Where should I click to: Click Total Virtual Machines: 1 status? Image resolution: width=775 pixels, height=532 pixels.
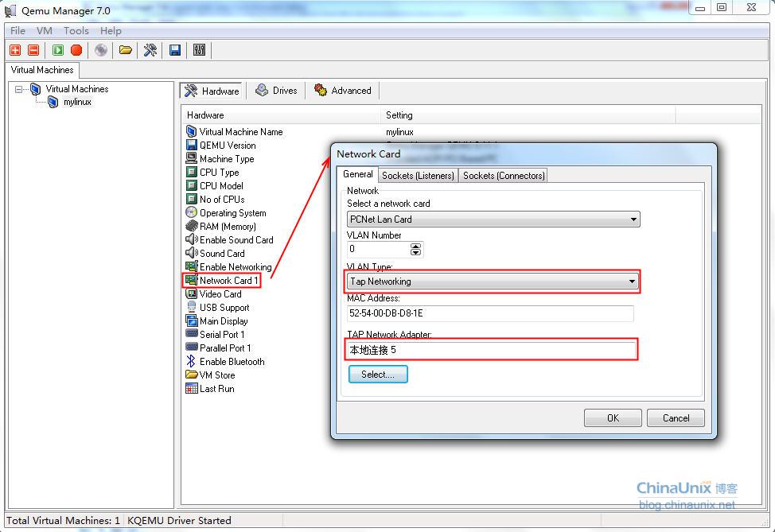(x=64, y=520)
